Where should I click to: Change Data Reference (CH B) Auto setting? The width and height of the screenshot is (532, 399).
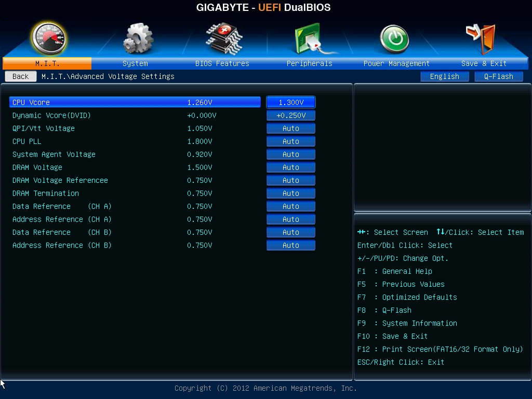point(291,232)
